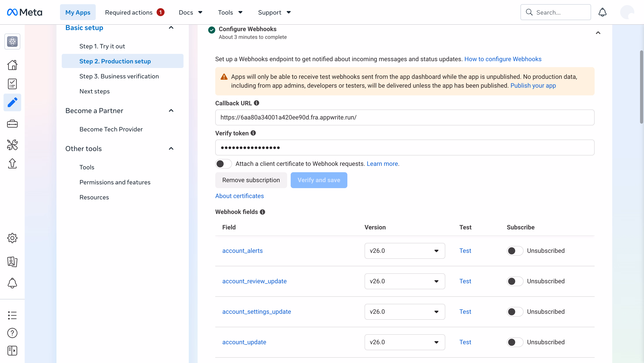Click Verify and save button
644x363 pixels.
tap(319, 180)
